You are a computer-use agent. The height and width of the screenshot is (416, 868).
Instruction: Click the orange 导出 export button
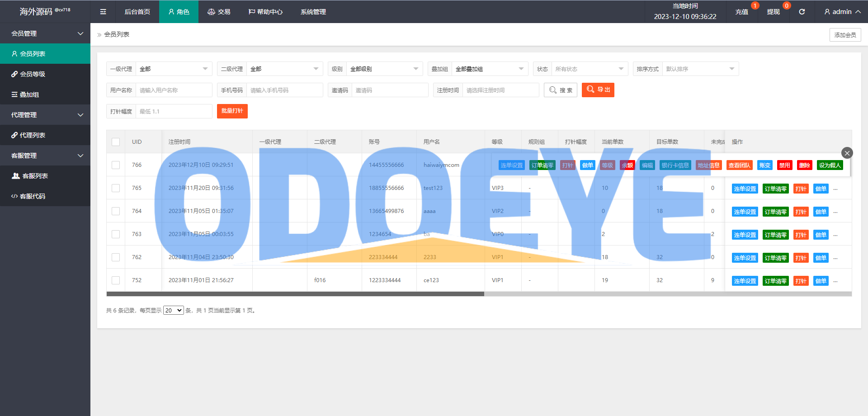pyautogui.click(x=598, y=90)
